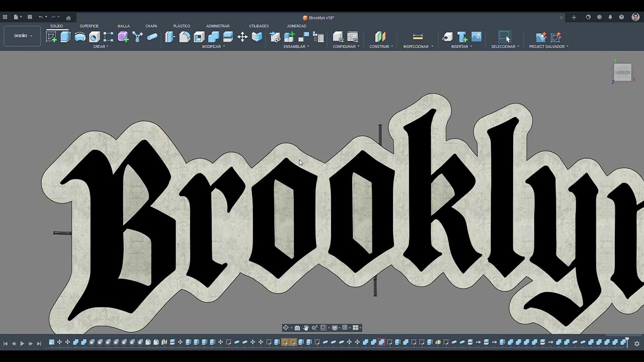Select the Hole tool

[x=94, y=37]
